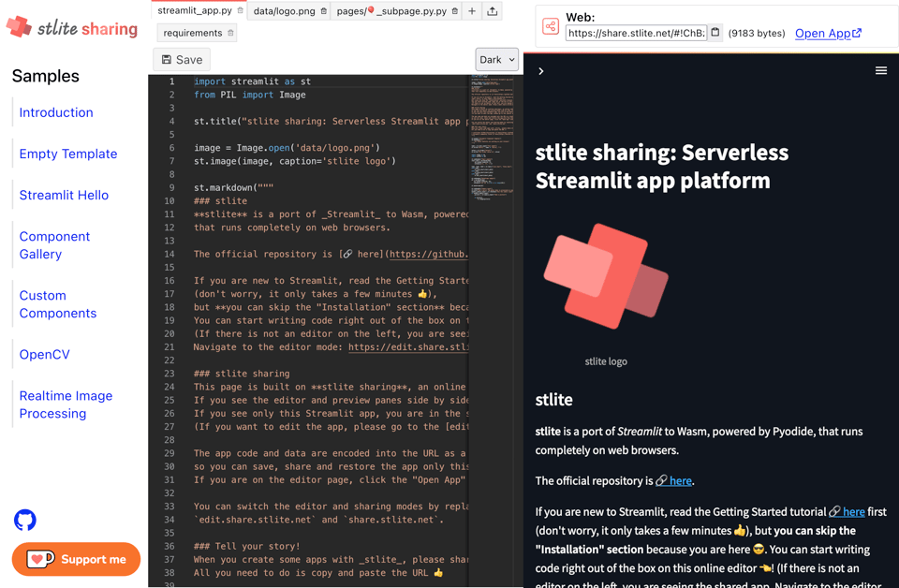Open the Component Gallery sample

point(54,245)
